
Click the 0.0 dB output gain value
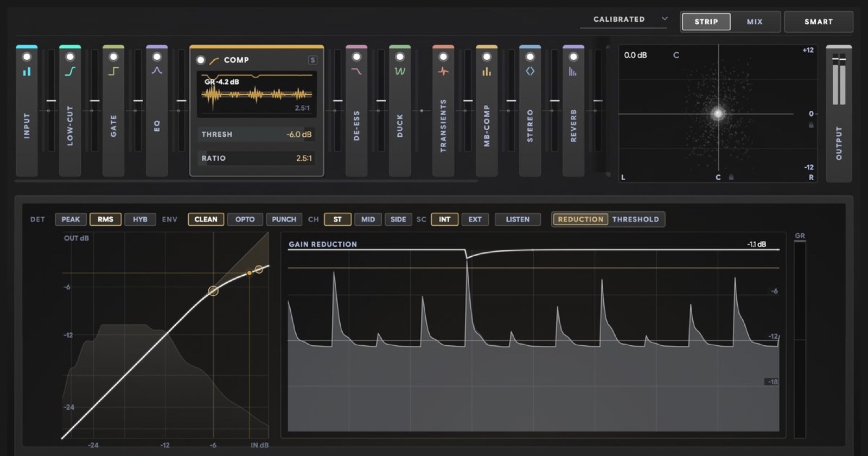[635, 55]
